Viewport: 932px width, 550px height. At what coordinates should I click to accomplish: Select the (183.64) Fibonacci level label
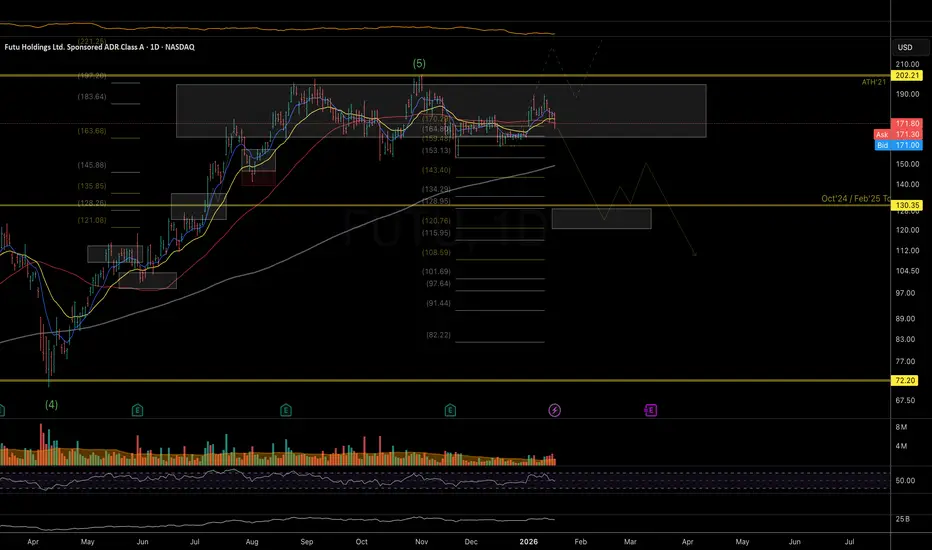click(x=92, y=96)
